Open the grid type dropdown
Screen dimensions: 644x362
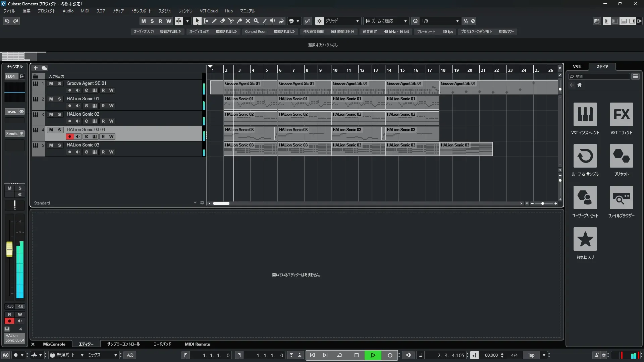[357, 21]
